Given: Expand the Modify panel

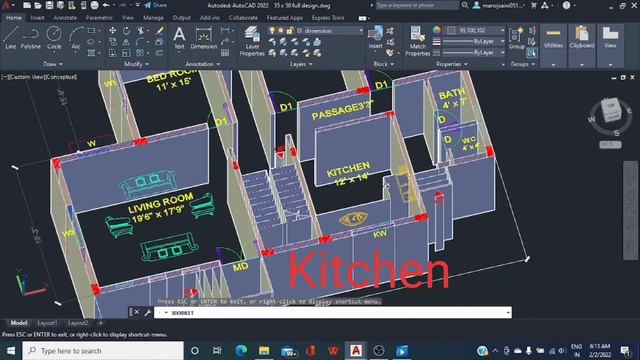Looking at the screenshot, I should pyautogui.click(x=136, y=64).
